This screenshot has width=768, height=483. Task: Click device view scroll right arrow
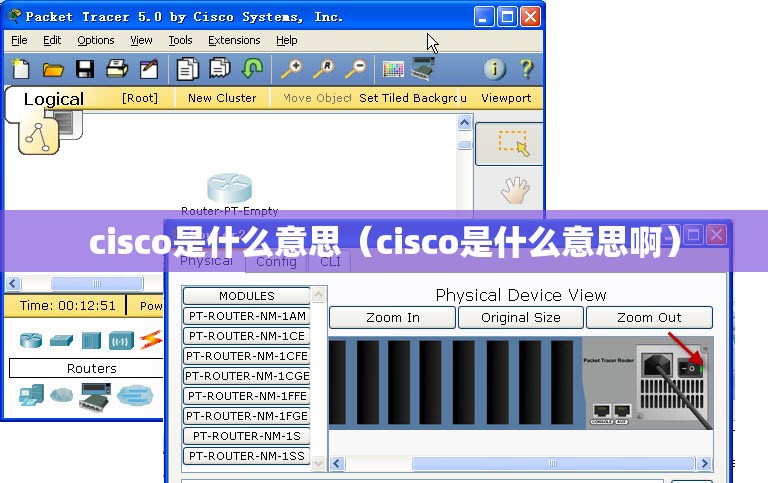pos(705,463)
